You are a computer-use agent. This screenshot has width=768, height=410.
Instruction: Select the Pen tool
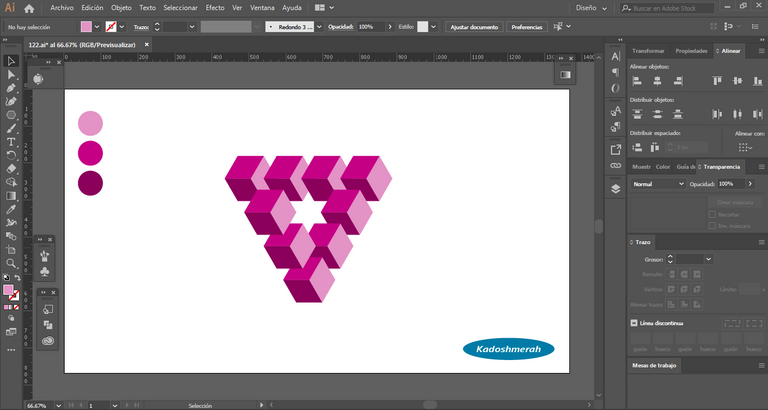pos(11,88)
